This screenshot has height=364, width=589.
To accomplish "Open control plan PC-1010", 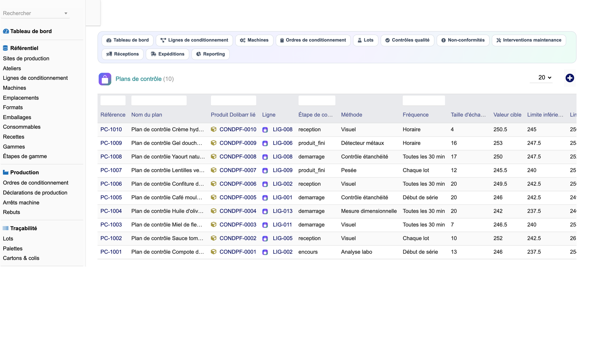I will [x=111, y=129].
